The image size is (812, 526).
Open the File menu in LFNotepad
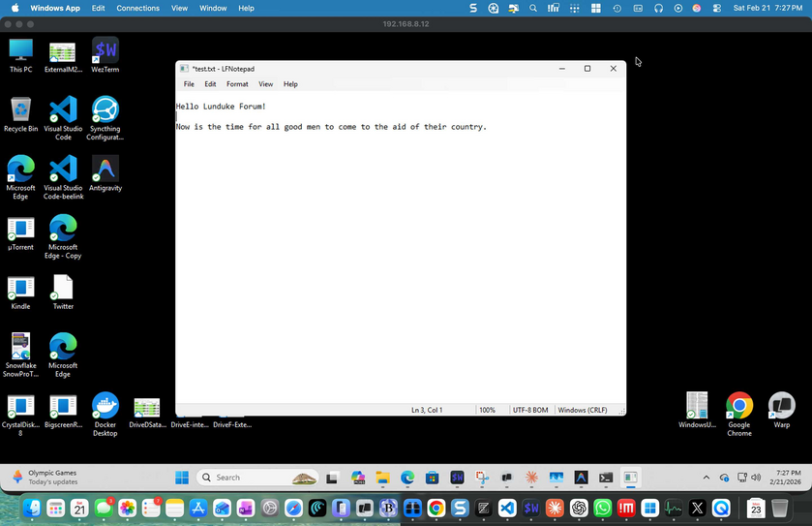click(x=189, y=84)
